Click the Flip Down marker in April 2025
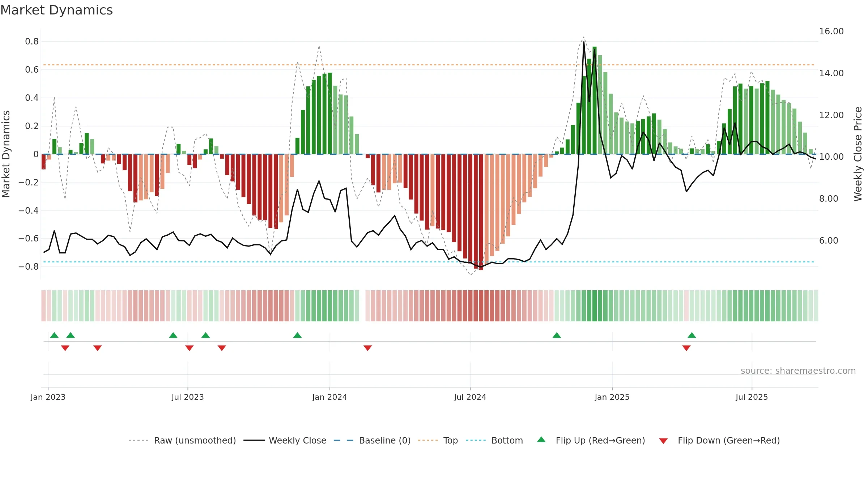The image size is (868, 488). [x=686, y=348]
